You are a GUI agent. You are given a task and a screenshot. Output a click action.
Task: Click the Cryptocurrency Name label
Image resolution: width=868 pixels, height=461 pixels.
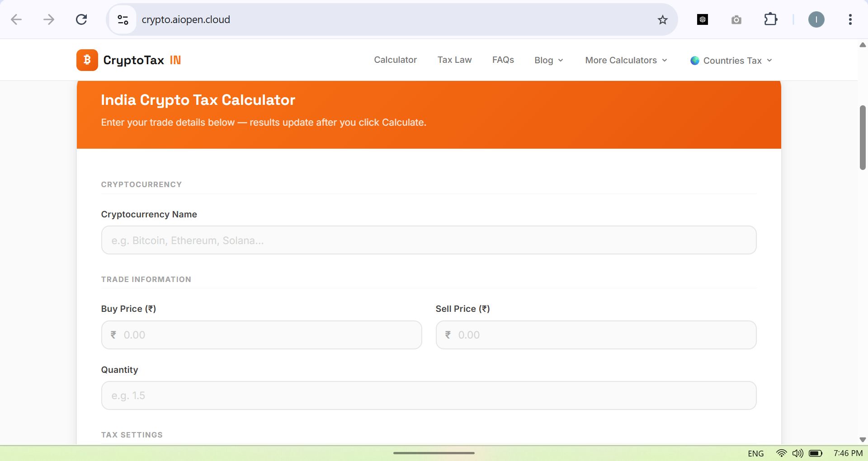coord(149,214)
